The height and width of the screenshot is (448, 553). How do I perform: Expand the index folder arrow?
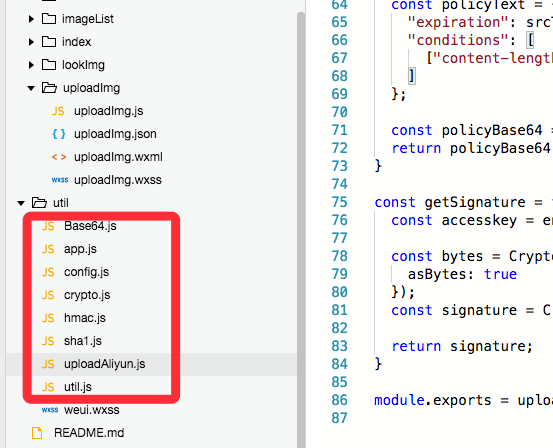point(31,42)
